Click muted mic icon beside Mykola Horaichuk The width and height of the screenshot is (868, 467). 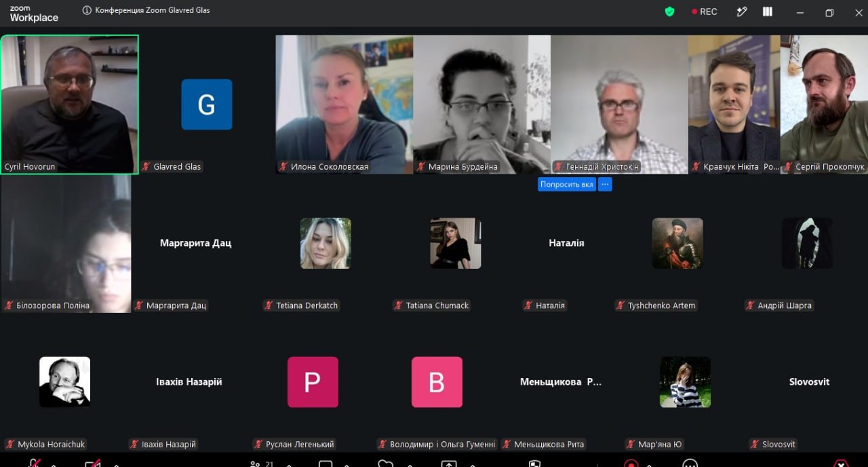(x=10, y=444)
